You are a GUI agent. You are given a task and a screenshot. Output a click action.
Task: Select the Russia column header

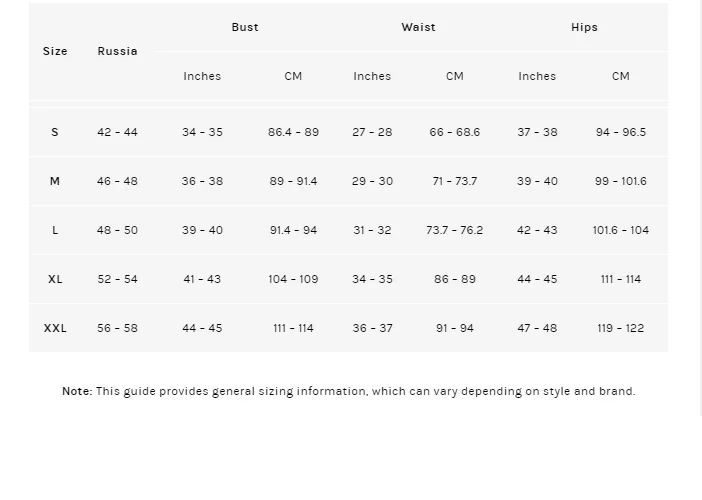coord(117,51)
